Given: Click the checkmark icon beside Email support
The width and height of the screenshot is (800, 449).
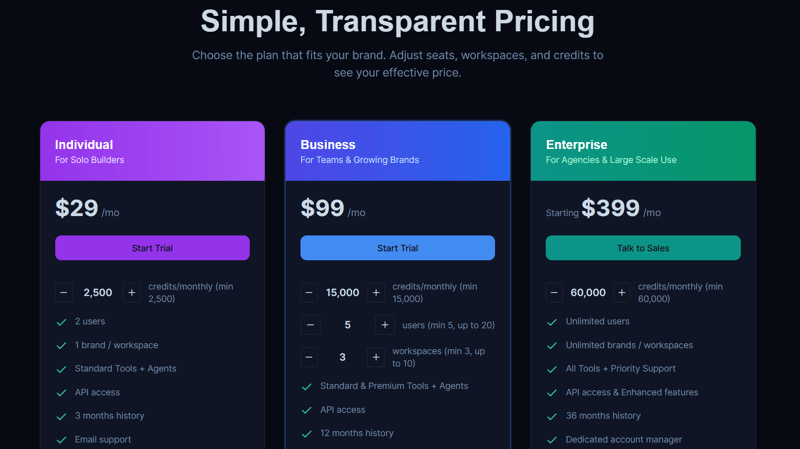Looking at the screenshot, I should click(62, 440).
